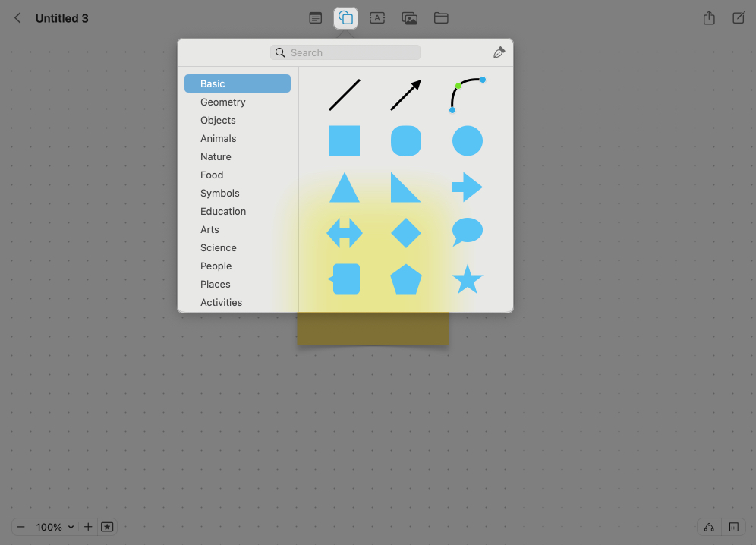Viewport: 756px width, 545px height.
Task: Toggle the grid view button
Action: 733,527
